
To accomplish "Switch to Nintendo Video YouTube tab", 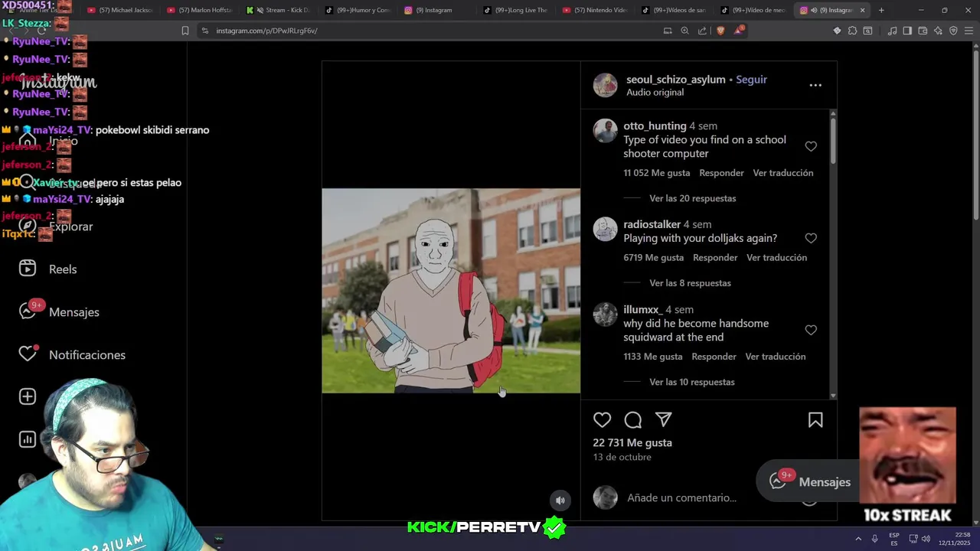I will click(594, 10).
